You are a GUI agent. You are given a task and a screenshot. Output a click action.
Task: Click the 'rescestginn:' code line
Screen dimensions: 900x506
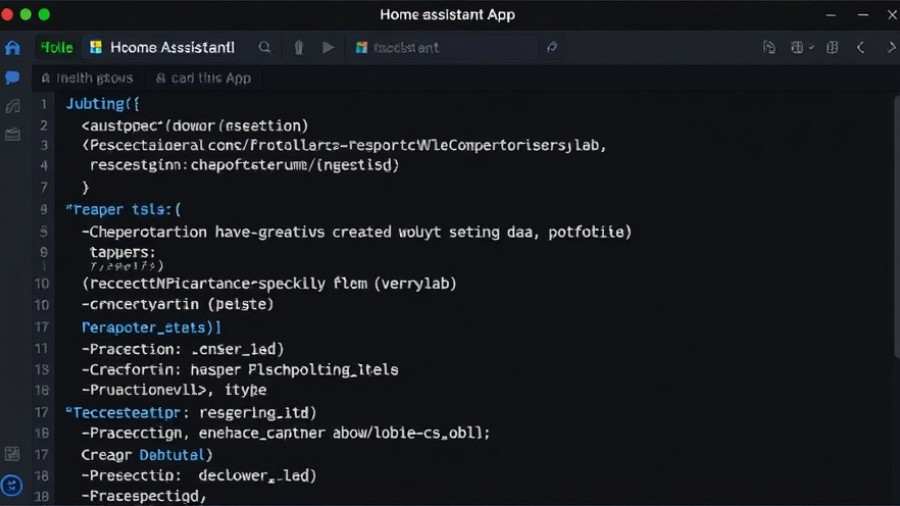[x=245, y=165]
